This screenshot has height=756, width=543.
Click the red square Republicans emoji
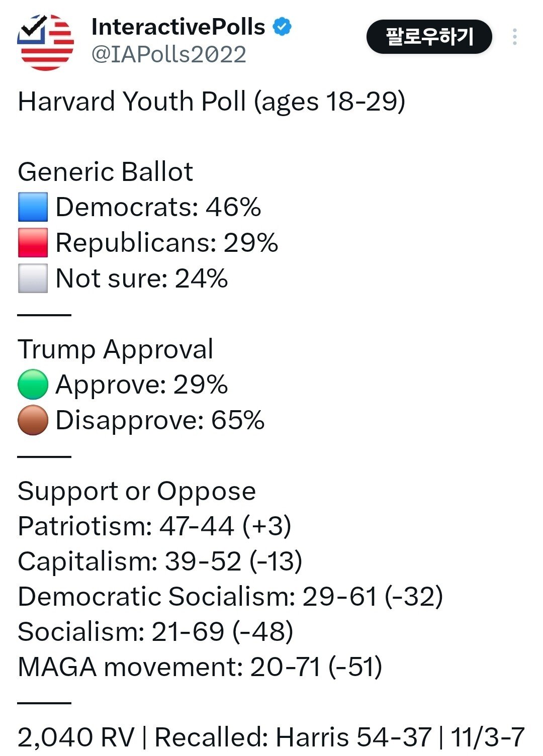coord(33,243)
